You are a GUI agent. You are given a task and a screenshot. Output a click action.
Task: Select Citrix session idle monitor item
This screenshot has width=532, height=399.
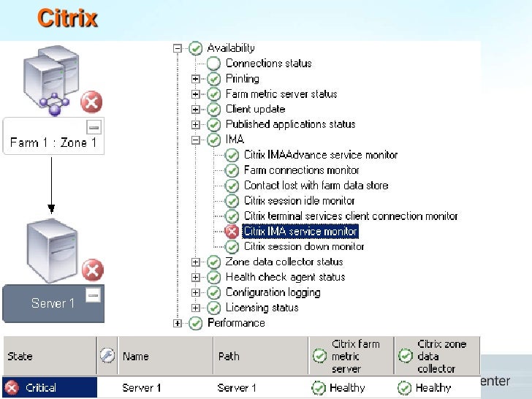coord(300,201)
